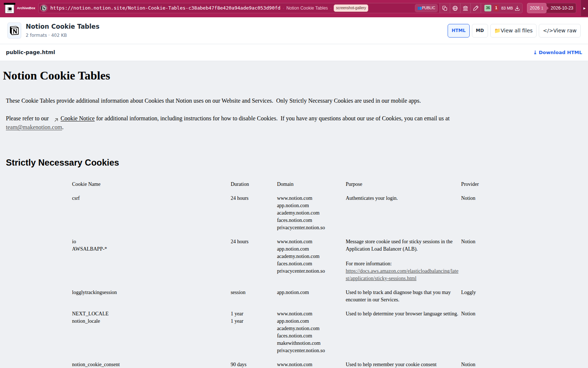
Task: Click the 'Domain' column header
Action: tap(285, 184)
